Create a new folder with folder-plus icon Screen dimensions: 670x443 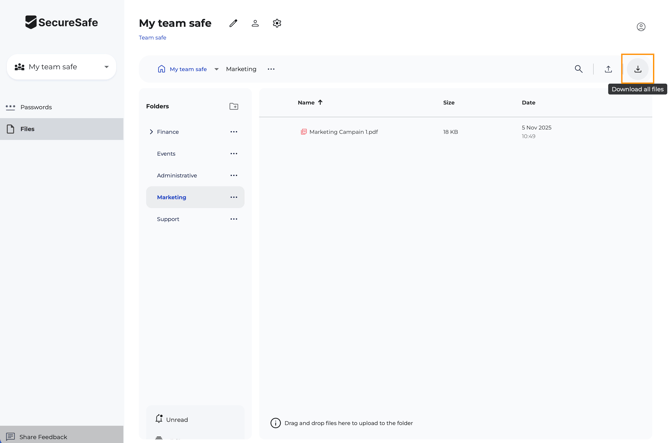pos(234,106)
